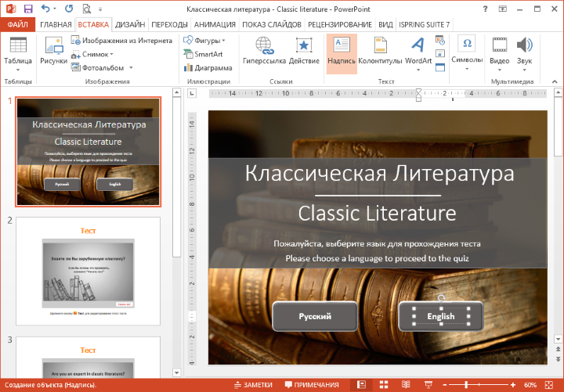Open the ПЕРЕХОДЫ tab
The height and width of the screenshot is (392, 564).
[169, 24]
